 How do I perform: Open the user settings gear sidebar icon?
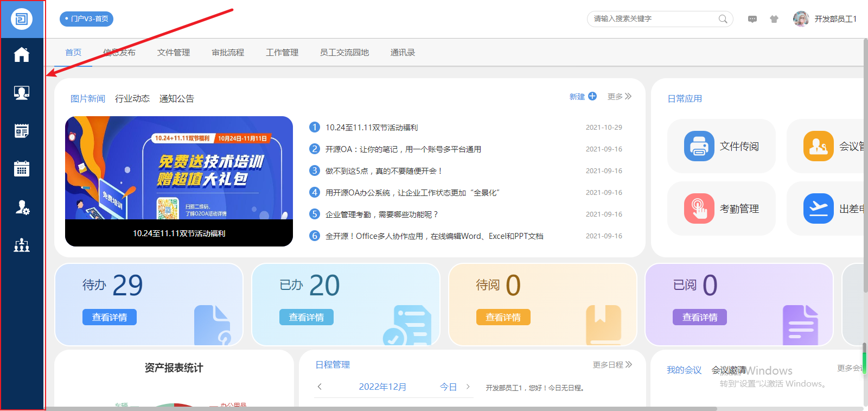coord(22,207)
